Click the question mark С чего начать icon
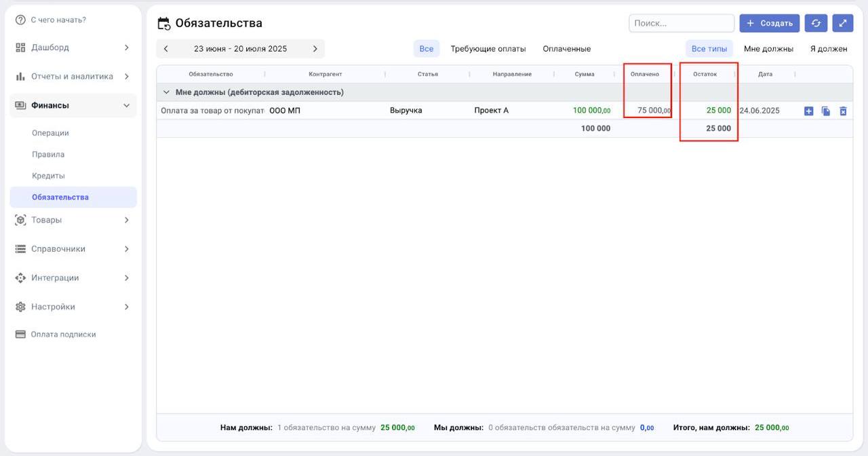Screen dimensions: 868x456 pos(20,20)
